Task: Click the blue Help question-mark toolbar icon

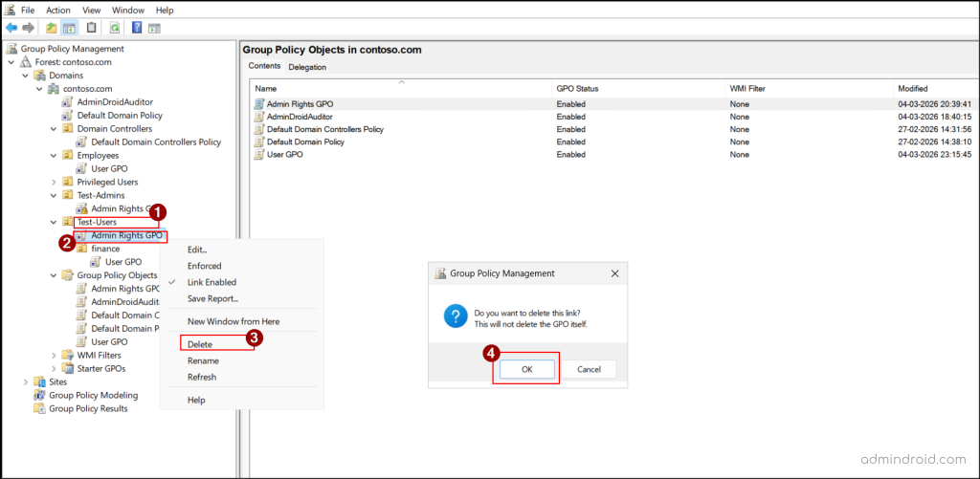Action: [137, 28]
